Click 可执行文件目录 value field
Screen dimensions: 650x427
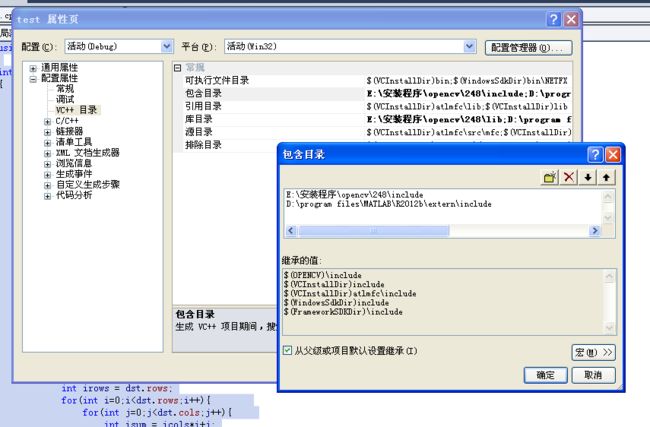(468, 81)
